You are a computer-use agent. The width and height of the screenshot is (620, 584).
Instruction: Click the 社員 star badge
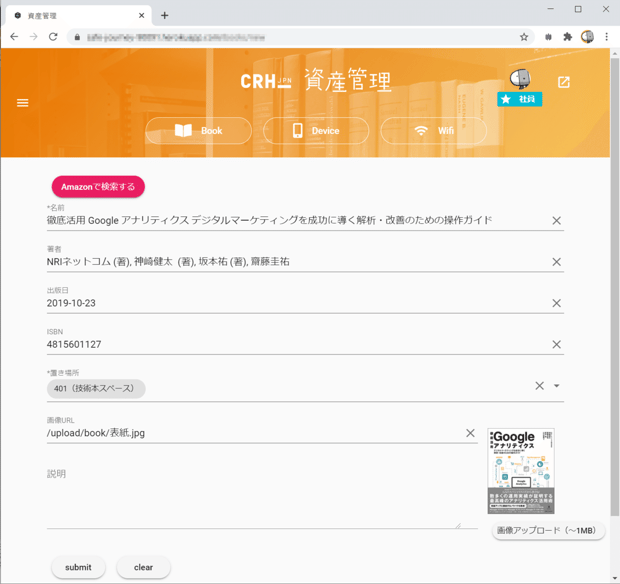pyautogui.click(x=520, y=99)
